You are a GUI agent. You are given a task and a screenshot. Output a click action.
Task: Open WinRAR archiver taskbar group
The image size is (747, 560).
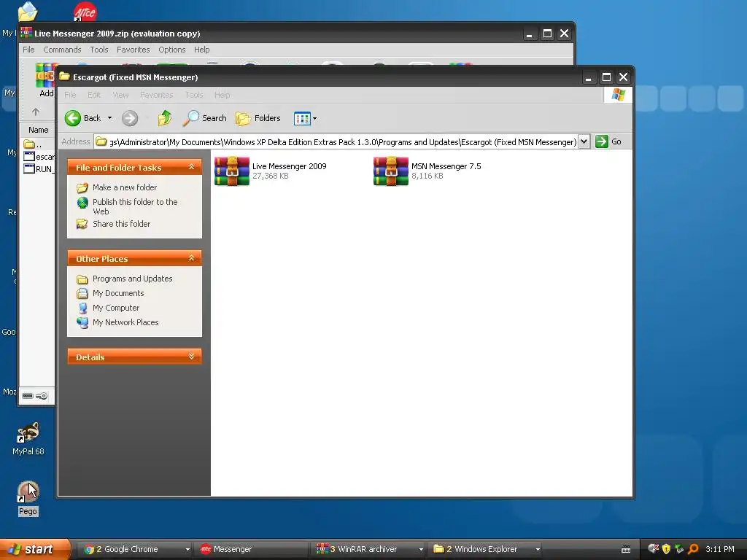tap(369, 549)
